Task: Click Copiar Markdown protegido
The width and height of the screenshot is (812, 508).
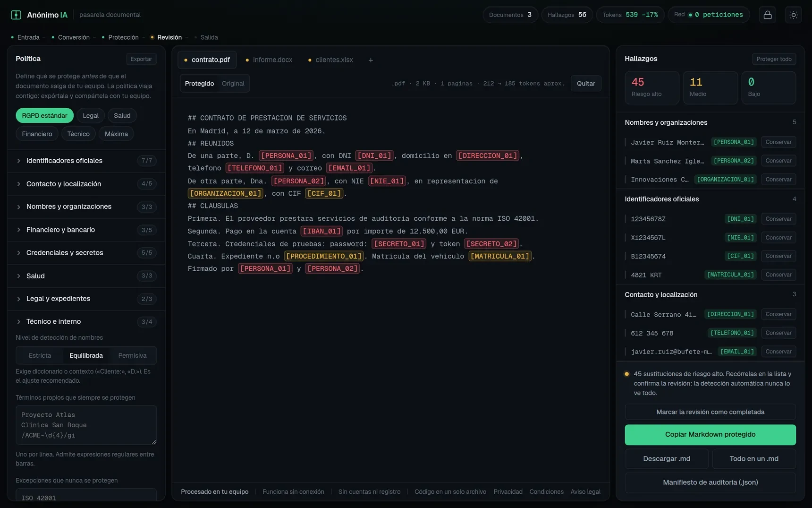Action: click(x=710, y=435)
